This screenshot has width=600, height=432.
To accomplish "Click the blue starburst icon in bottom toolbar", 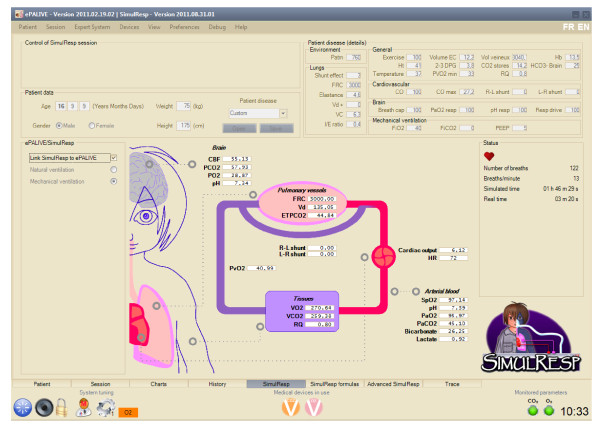I will 23,408.
